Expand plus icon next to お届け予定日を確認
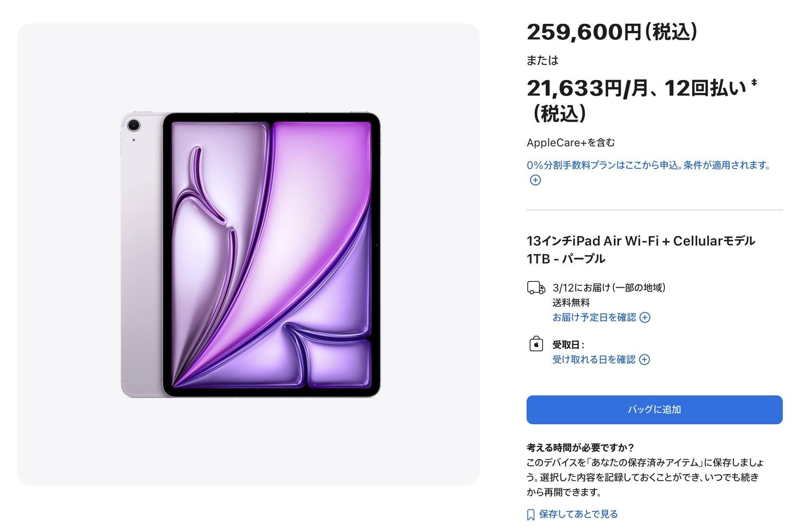Image resolution: width=800 pixels, height=532 pixels. tap(645, 317)
